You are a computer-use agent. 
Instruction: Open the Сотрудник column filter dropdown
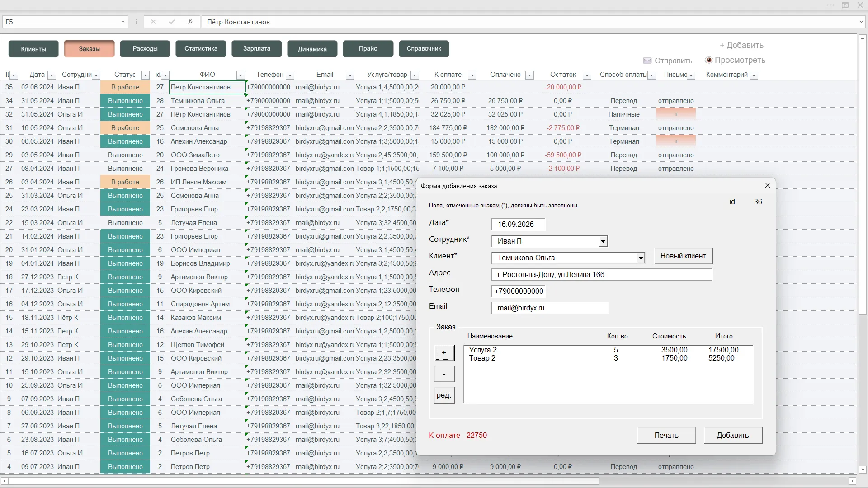point(96,75)
